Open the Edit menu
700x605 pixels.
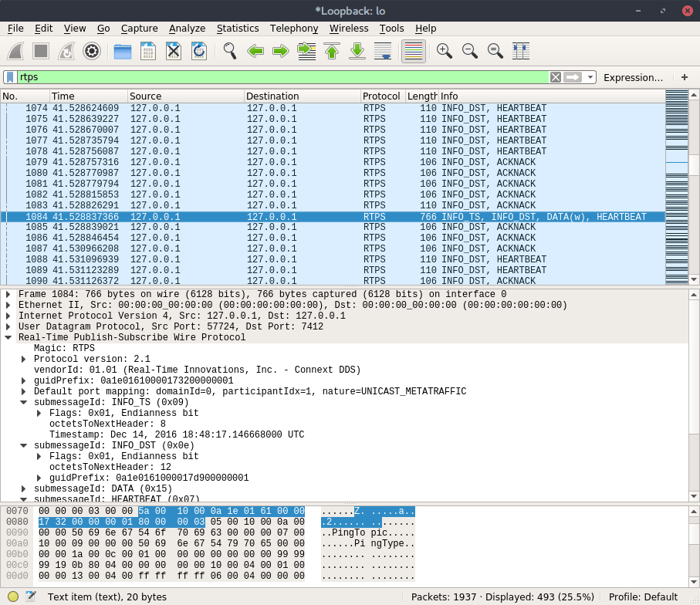click(x=44, y=29)
